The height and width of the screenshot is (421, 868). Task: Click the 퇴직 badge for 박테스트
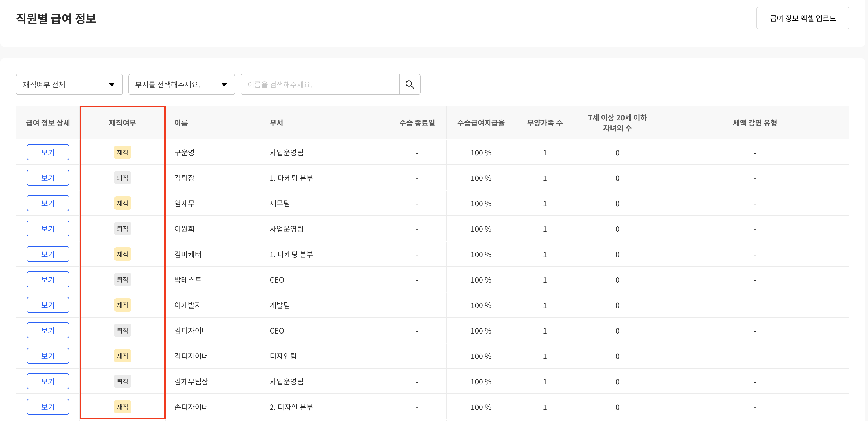pyautogui.click(x=122, y=279)
